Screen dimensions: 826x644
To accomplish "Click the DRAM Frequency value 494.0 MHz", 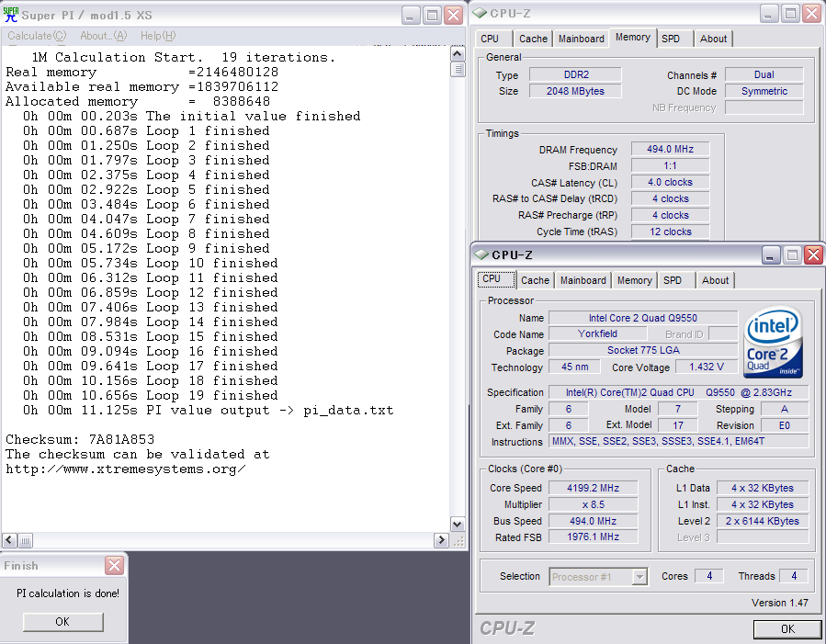I will point(670,149).
